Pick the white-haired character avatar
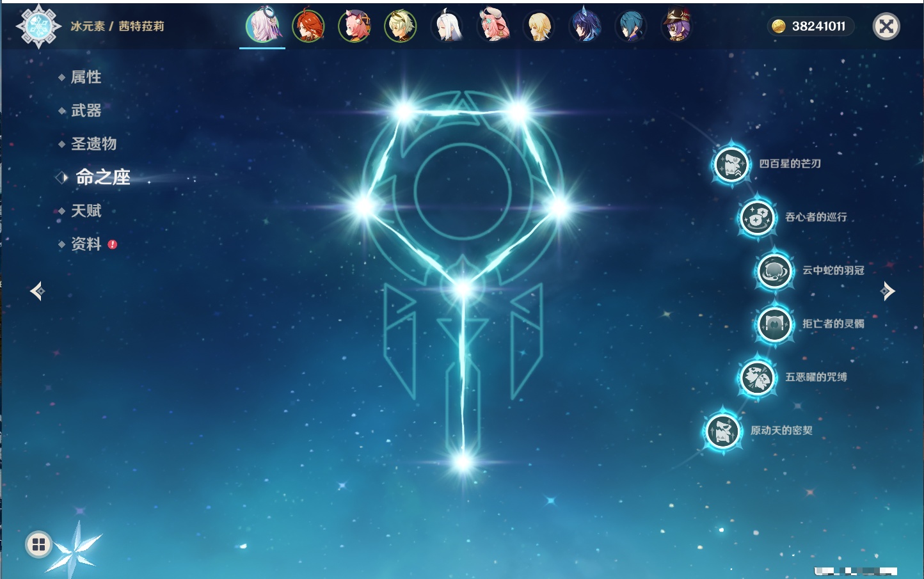The height and width of the screenshot is (579, 924). [447, 26]
